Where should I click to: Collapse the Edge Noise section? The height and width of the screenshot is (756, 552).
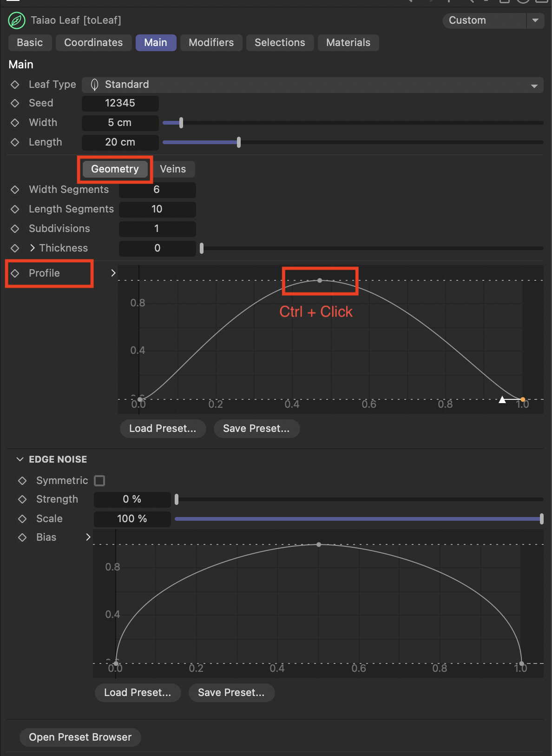pos(20,459)
